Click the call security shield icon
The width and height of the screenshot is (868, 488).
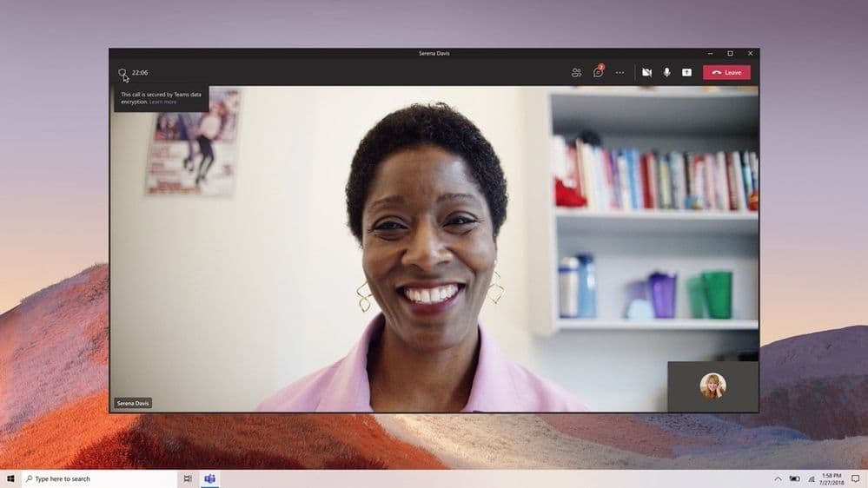(x=122, y=72)
